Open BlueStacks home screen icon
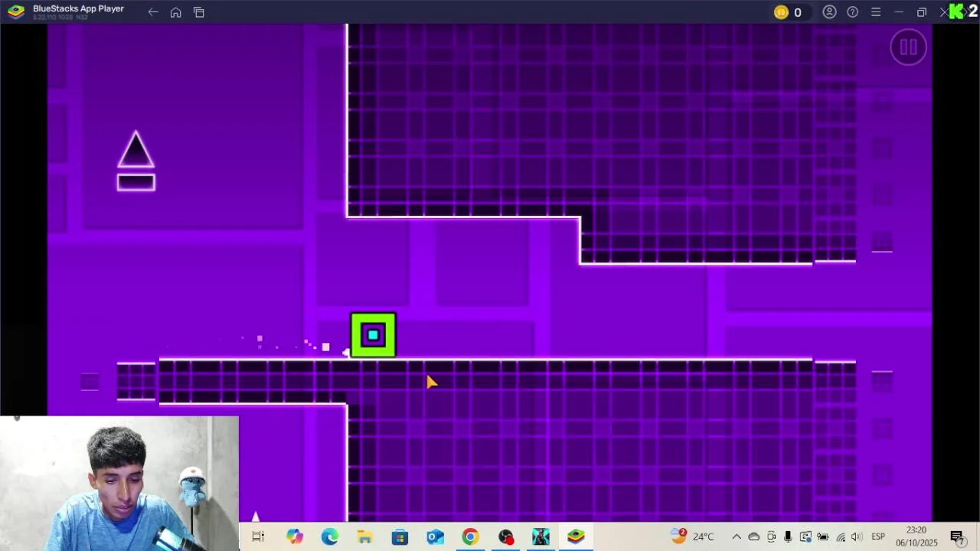The width and height of the screenshot is (980, 551). tap(176, 12)
